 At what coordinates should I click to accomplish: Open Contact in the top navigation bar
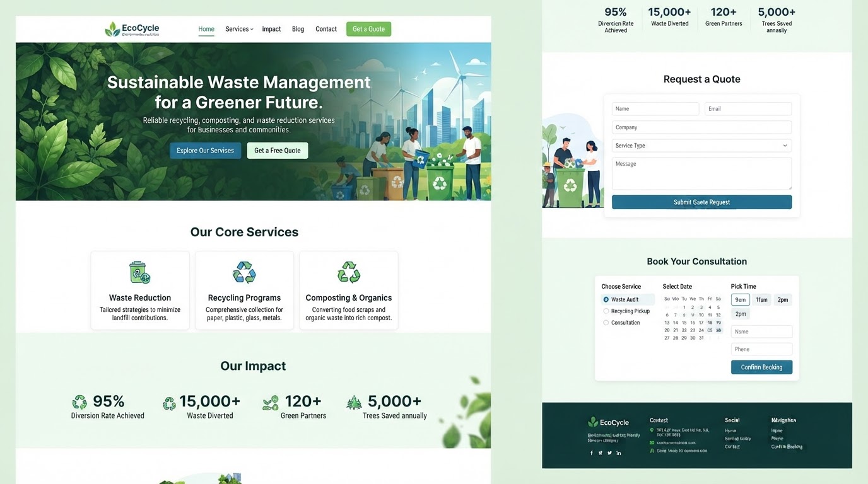pos(326,29)
